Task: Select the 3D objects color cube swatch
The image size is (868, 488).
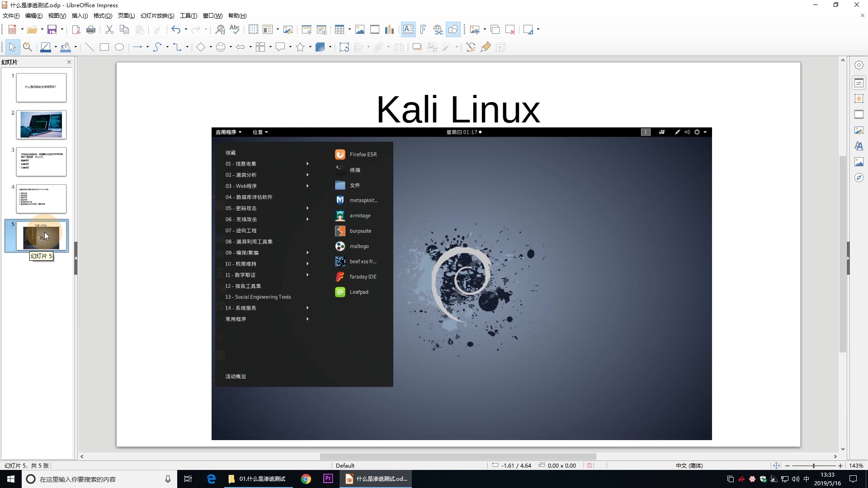Action: click(321, 47)
